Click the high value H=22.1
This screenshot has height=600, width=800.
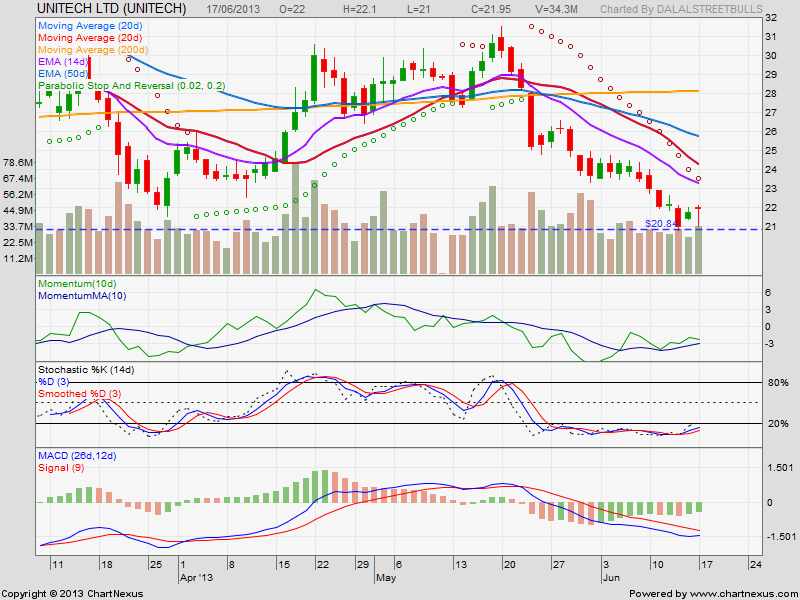[360, 9]
